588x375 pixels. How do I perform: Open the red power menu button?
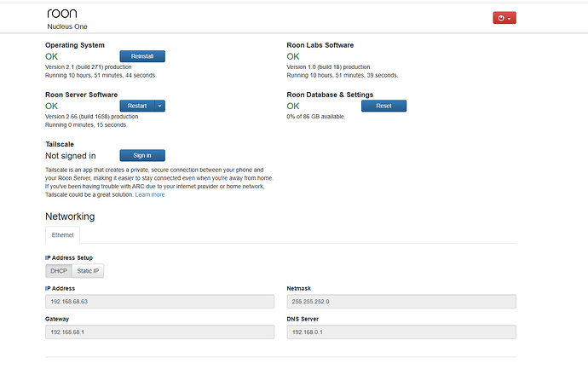pyautogui.click(x=504, y=18)
